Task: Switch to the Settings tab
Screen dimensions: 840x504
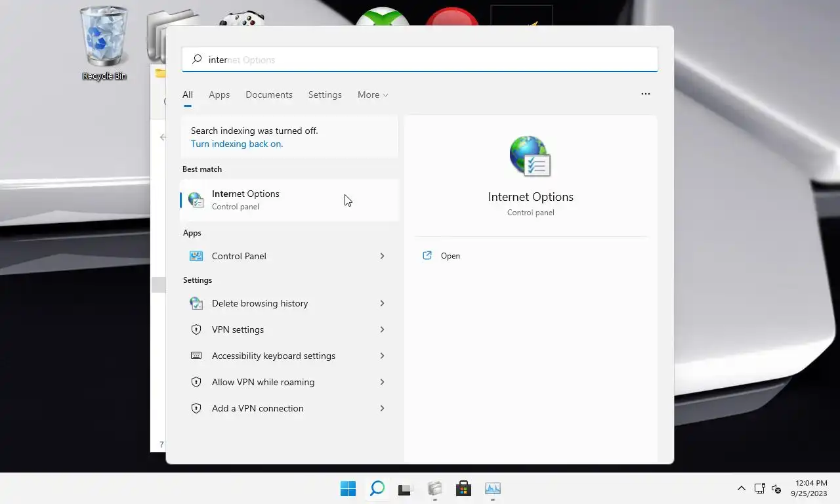Action: point(325,94)
